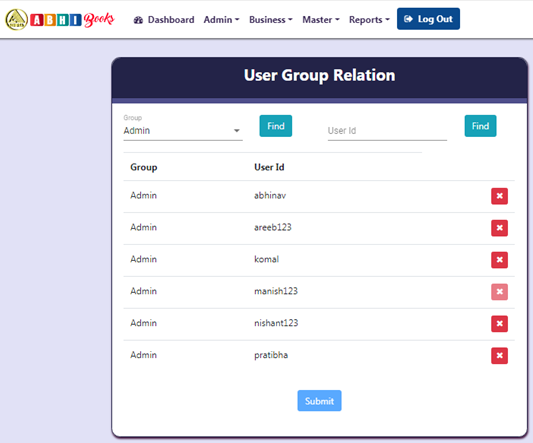533x443 pixels.
Task: Click delete icon for manish123
Action: (x=499, y=292)
